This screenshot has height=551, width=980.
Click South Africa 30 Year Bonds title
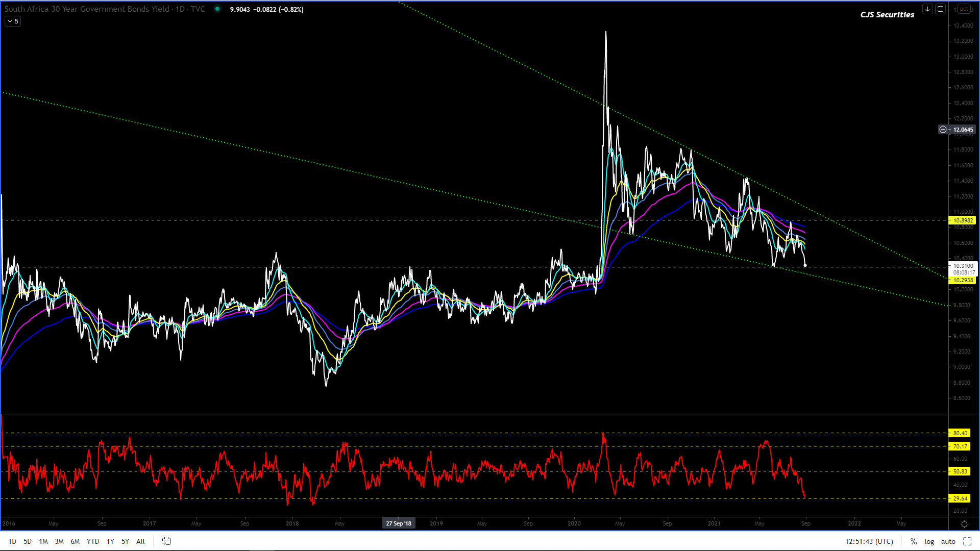click(x=87, y=9)
